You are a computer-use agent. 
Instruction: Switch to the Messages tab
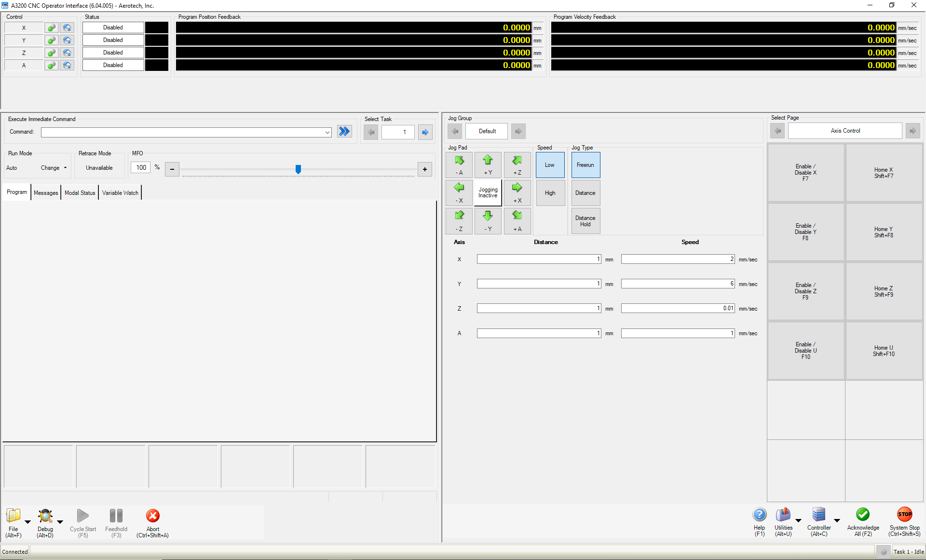pyautogui.click(x=46, y=193)
